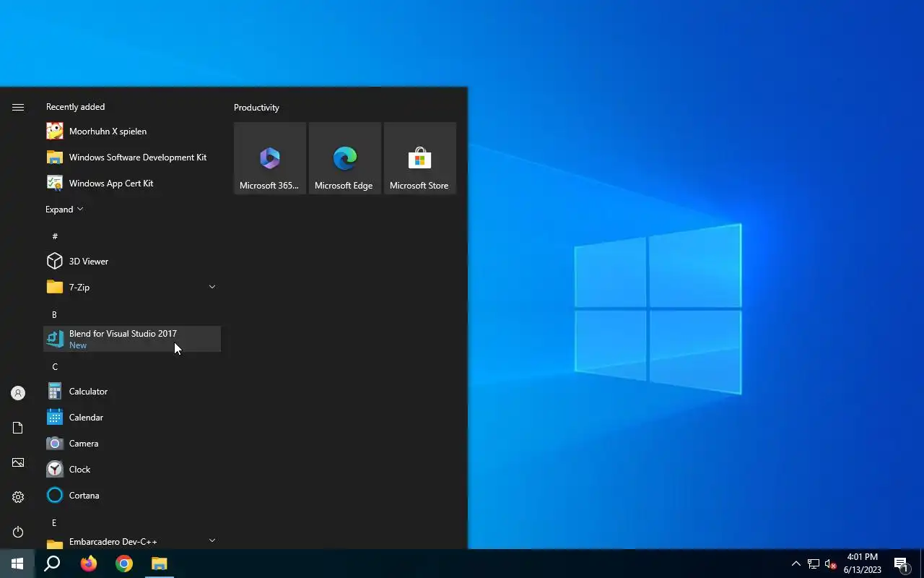Open the 7-Zip folder entry
This screenshot has height=578, width=924.
click(x=132, y=288)
